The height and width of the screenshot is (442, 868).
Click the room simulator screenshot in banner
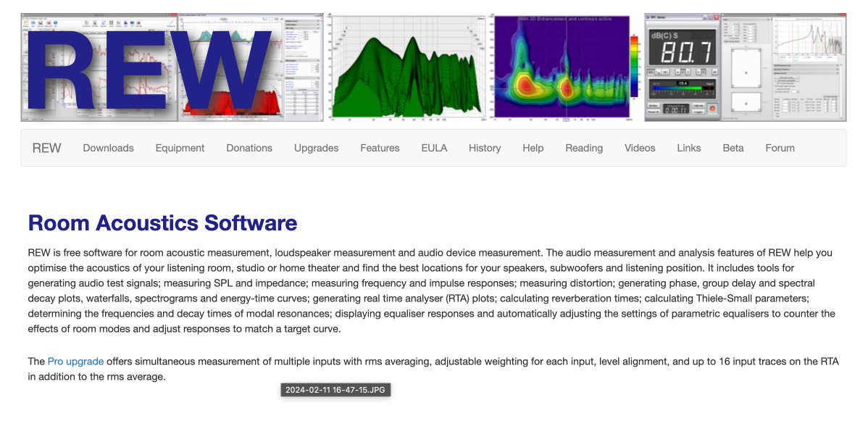click(784, 67)
